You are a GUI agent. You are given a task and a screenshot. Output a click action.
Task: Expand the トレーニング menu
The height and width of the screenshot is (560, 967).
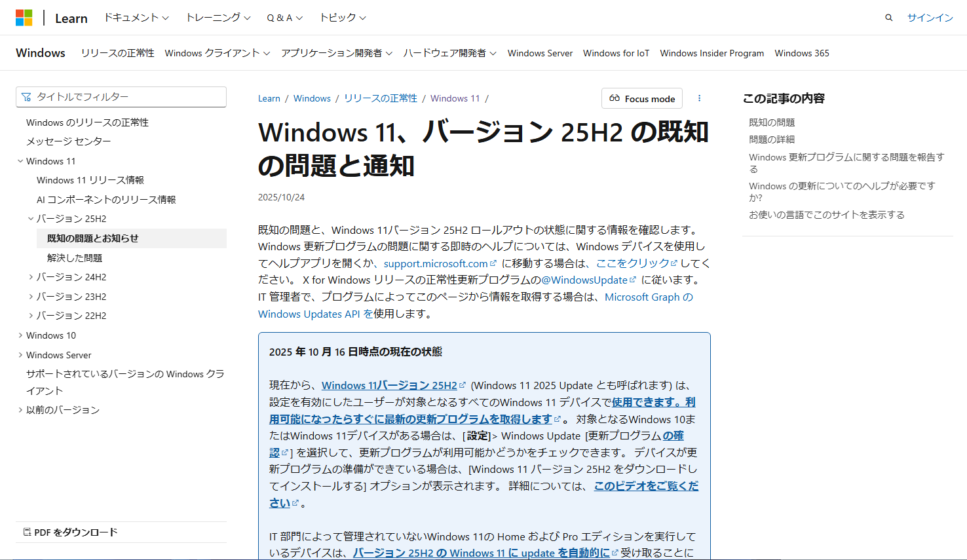218,18
